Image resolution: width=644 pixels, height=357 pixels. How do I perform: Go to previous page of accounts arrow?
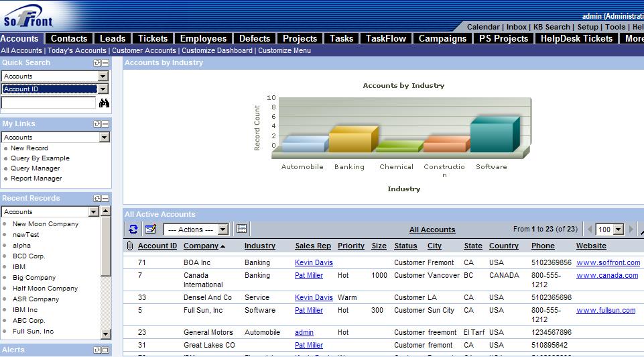click(590, 229)
